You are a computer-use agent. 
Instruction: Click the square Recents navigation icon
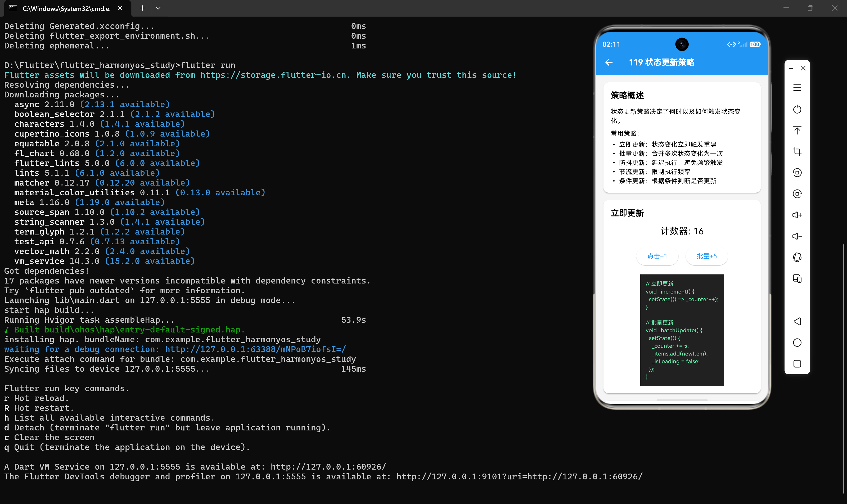(x=797, y=364)
